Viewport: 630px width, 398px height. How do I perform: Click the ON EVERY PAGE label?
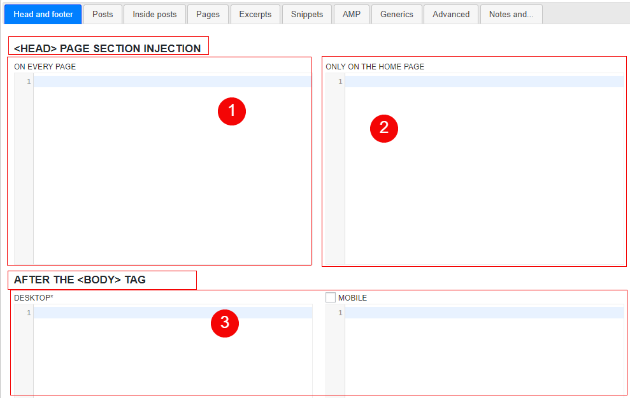click(x=45, y=67)
